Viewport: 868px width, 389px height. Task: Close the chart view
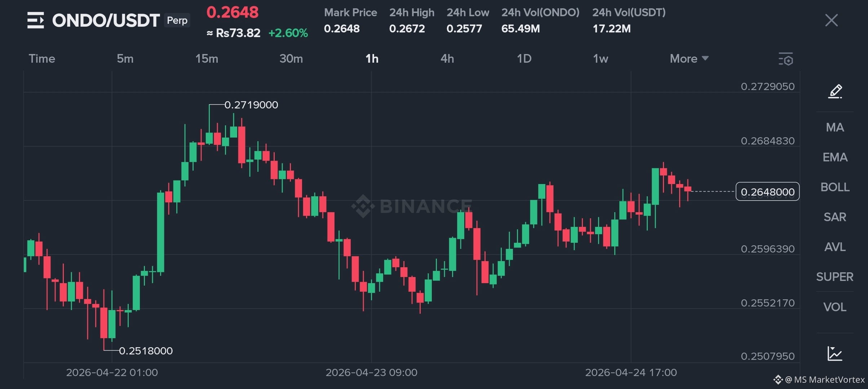click(831, 20)
